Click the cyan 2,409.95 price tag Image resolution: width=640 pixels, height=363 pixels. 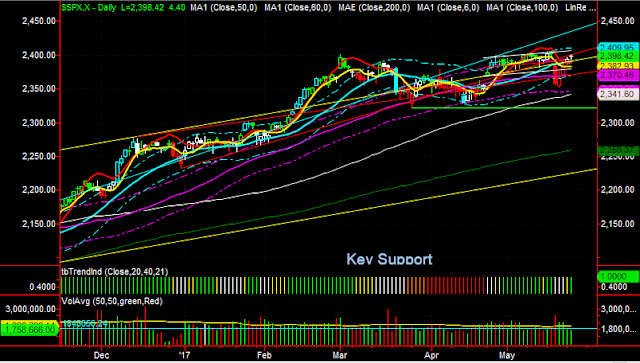[x=618, y=47]
